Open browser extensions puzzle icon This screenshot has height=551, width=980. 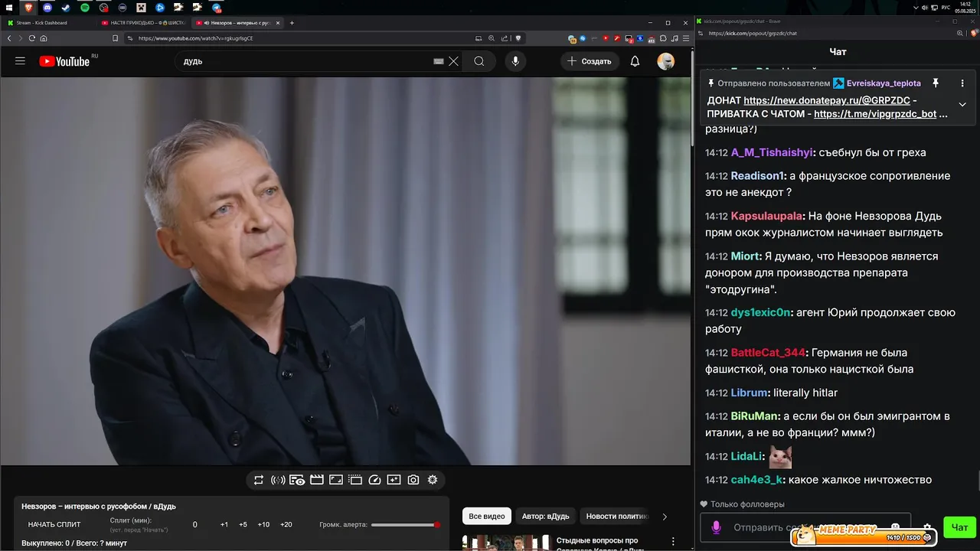(664, 38)
